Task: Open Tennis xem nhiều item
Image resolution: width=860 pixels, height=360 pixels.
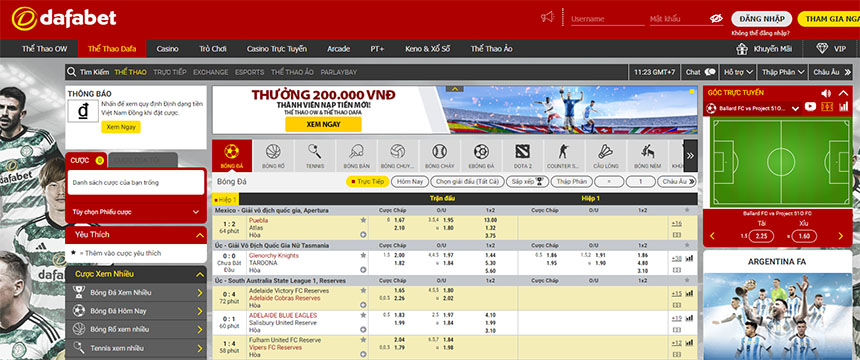Action: coord(136,348)
